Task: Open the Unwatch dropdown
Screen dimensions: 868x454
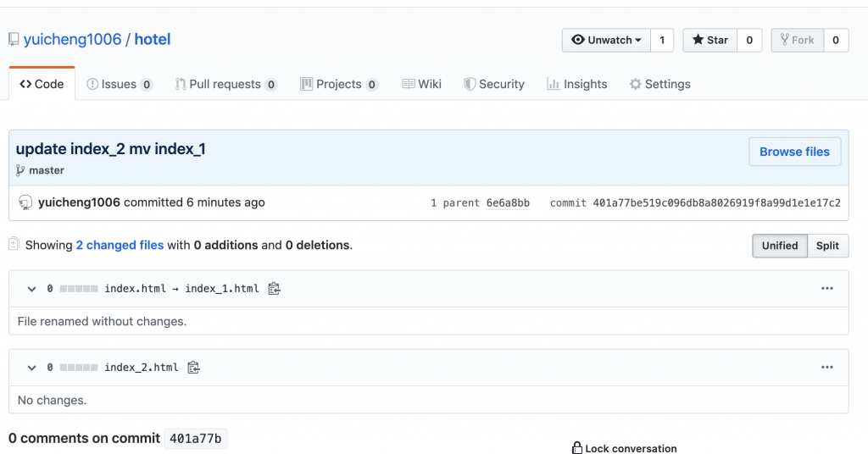Action: (x=606, y=40)
